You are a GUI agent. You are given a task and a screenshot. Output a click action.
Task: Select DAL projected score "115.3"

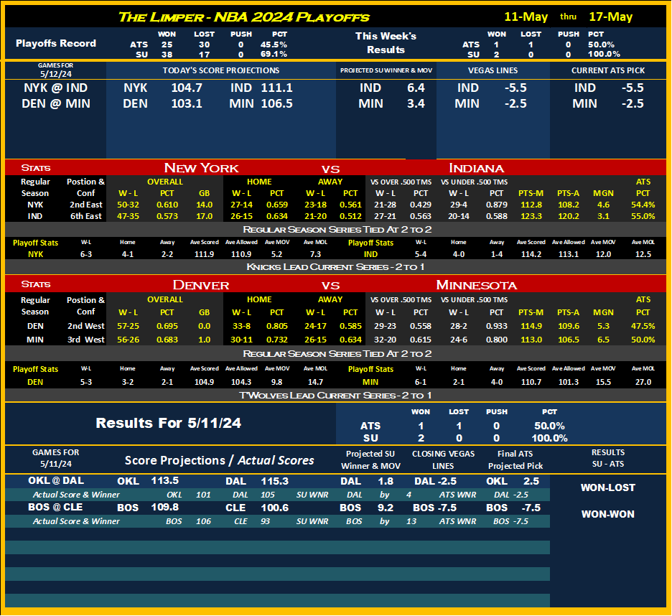(x=275, y=482)
